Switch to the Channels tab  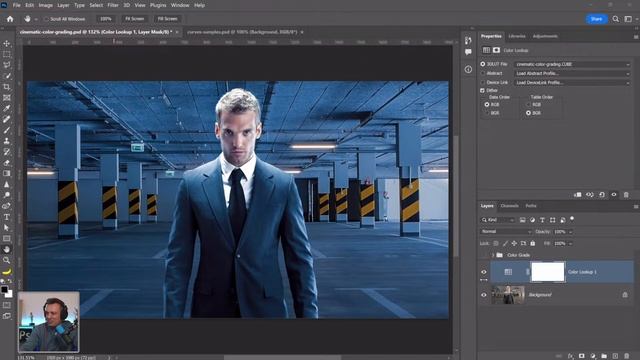[509, 206]
